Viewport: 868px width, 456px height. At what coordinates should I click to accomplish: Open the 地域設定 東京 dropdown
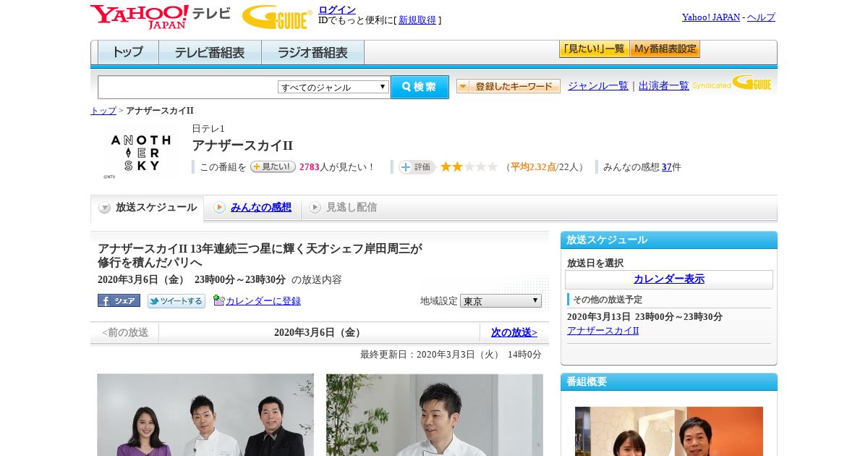pos(501,300)
